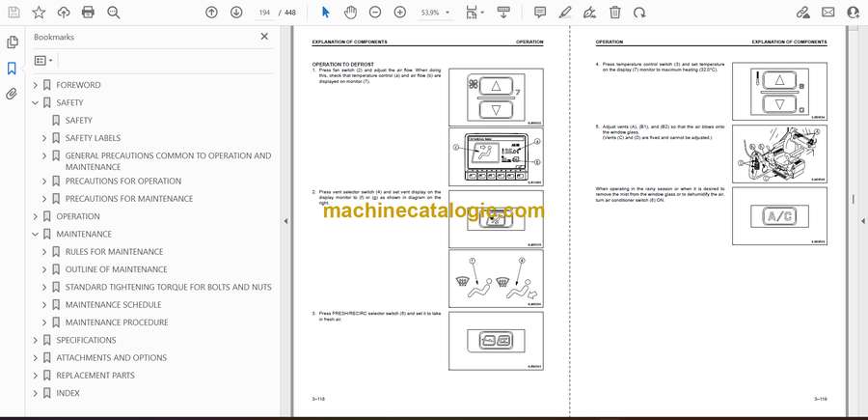Viewport: 868px width, 420px height.
Task: Click the Delete trash icon
Action: click(615, 13)
